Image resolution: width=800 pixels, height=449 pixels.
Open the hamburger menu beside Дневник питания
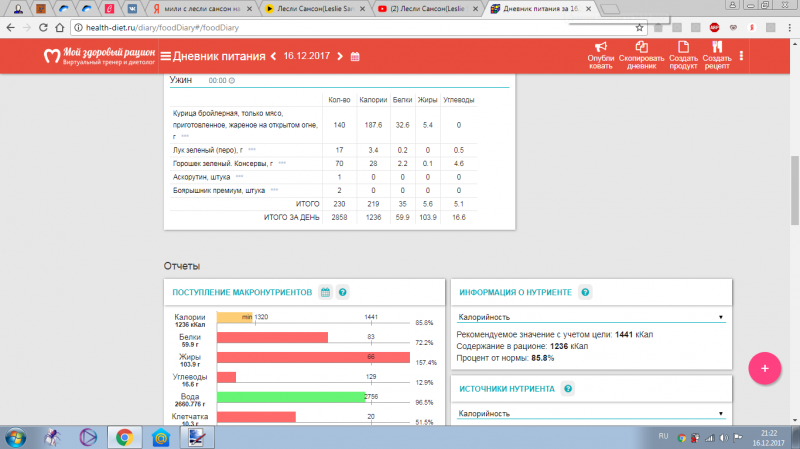179,56
